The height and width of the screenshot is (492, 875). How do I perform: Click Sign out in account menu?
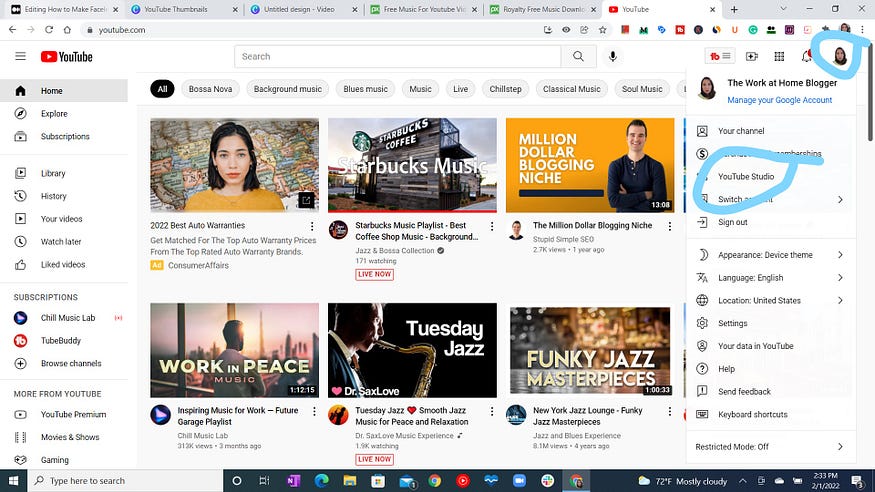click(771, 222)
